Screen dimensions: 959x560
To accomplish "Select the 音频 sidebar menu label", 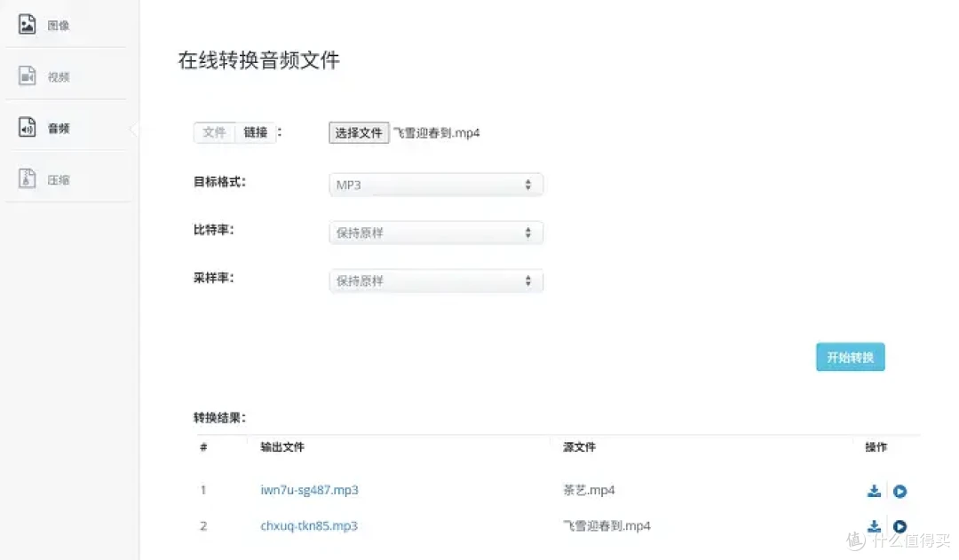I will click(59, 128).
